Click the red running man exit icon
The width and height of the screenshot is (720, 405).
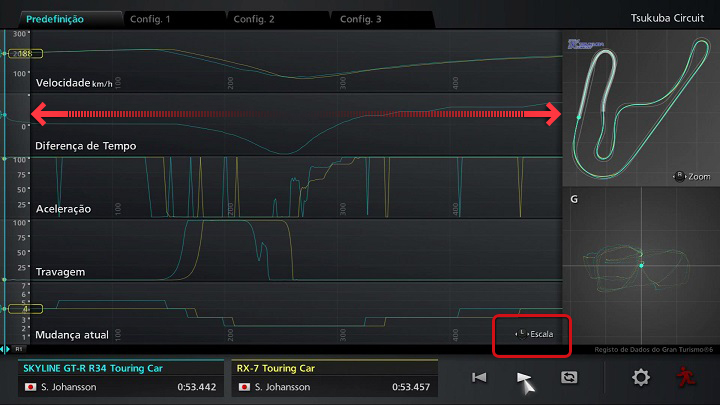coord(685,377)
